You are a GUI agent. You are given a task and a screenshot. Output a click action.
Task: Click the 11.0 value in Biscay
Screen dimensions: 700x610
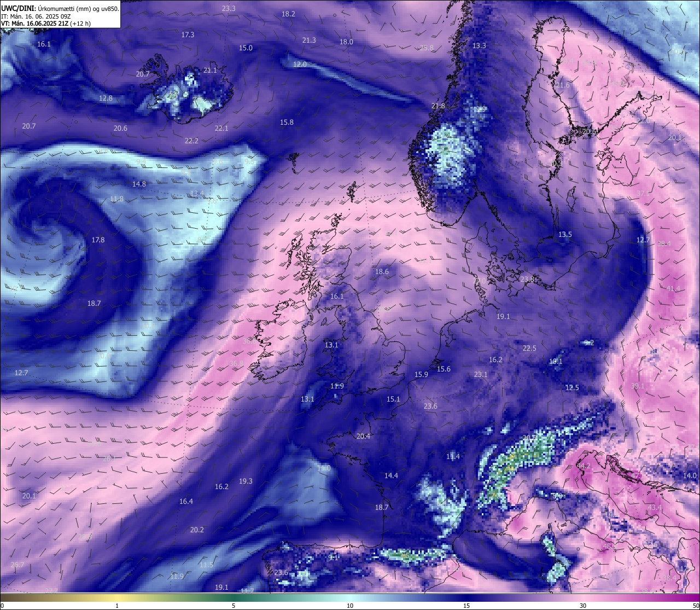tap(324, 468)
